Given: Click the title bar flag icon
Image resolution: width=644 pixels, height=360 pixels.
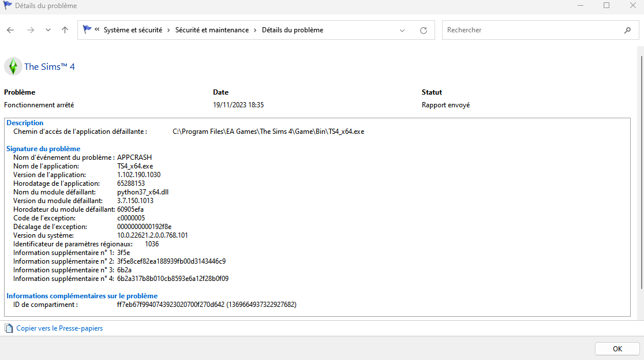Looking at the screenshot, I should 8,5.
